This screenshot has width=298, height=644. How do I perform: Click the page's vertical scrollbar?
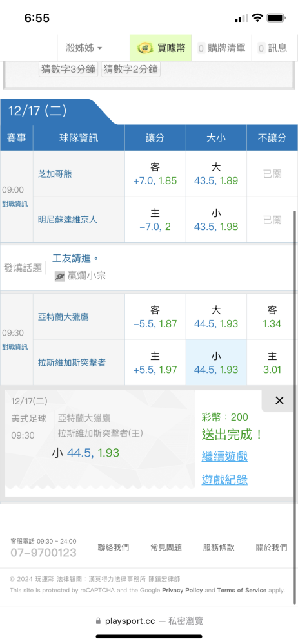tap(295, 406)
